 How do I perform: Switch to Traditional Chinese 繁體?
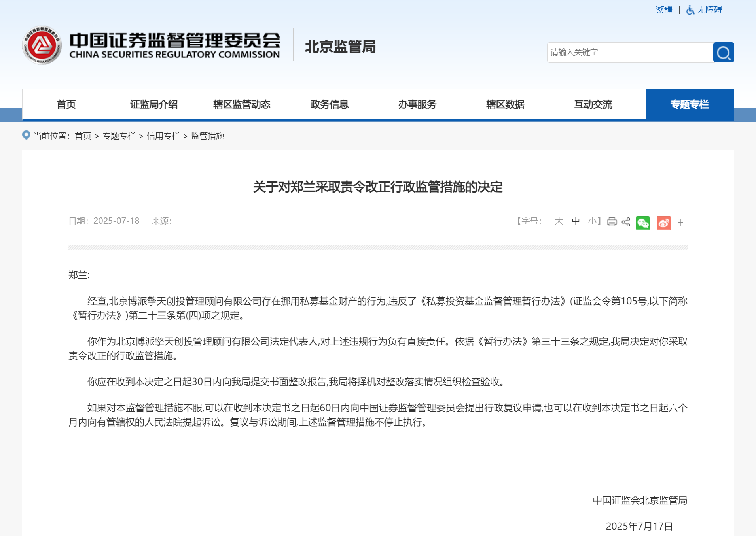(664, 9)
